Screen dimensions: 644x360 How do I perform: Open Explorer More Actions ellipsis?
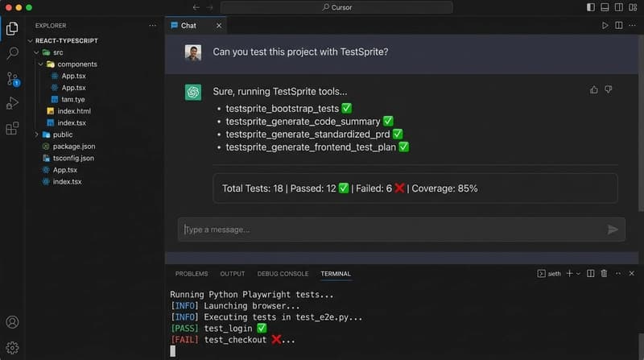(152, 26)
